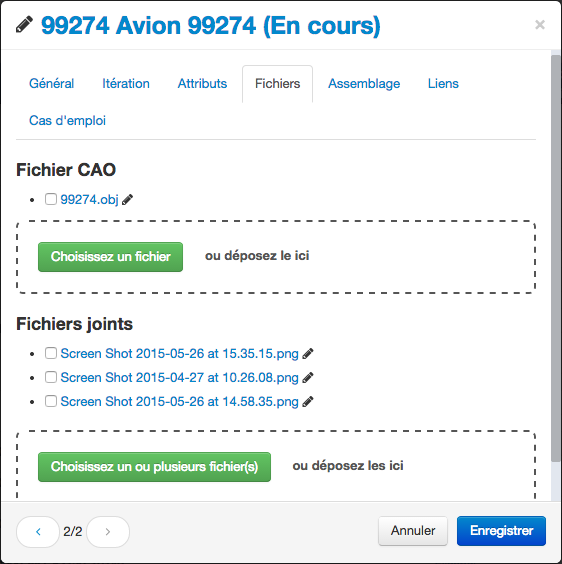Switch to the Général tab
Image resolution: width=562 pixels, height=564 pixels.
pyautogui.click(x=51, y=84)
